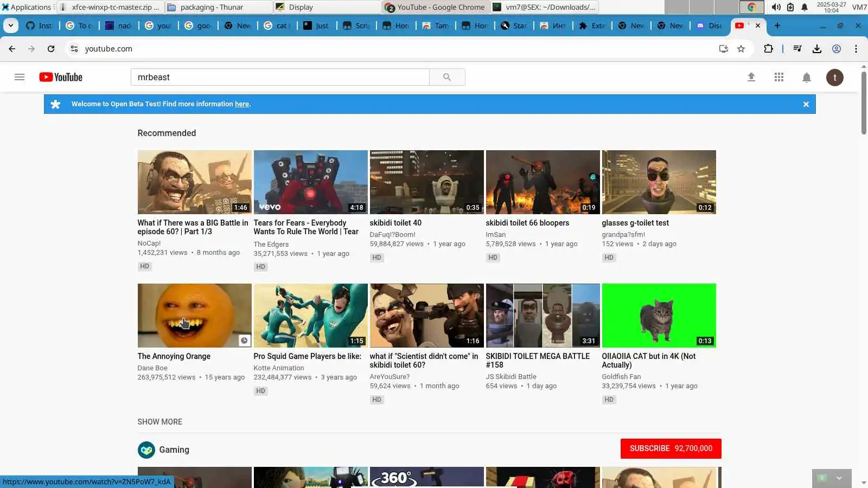Image resolution: width=868 pixels, height=488 pixels.
Task: Click the volume icon in system tray
Action: 776,7
